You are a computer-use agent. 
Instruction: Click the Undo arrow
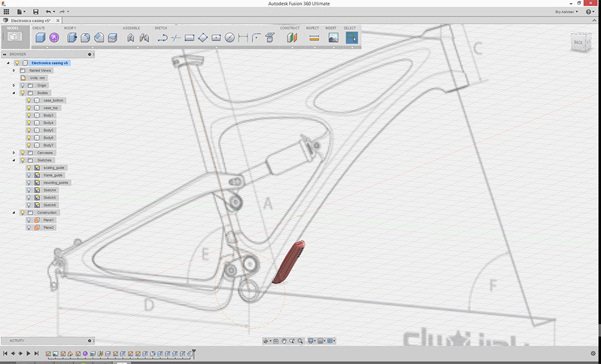tap(48, 12)
